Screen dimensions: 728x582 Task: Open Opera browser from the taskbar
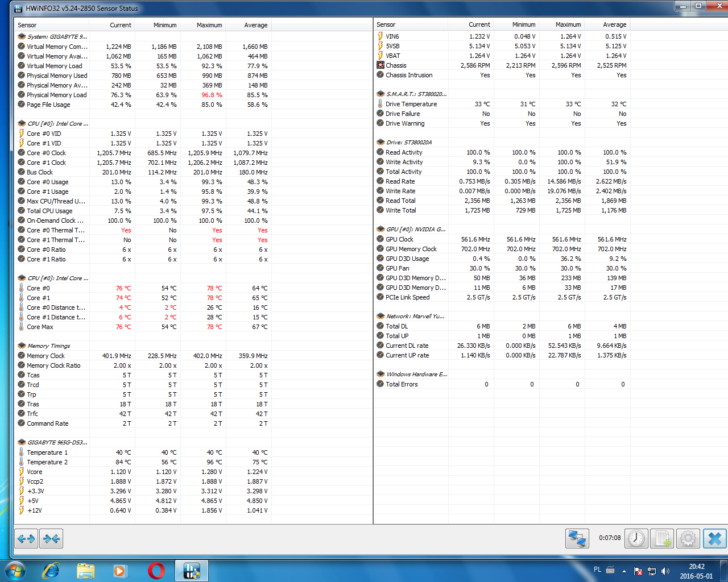pos(156,571)
